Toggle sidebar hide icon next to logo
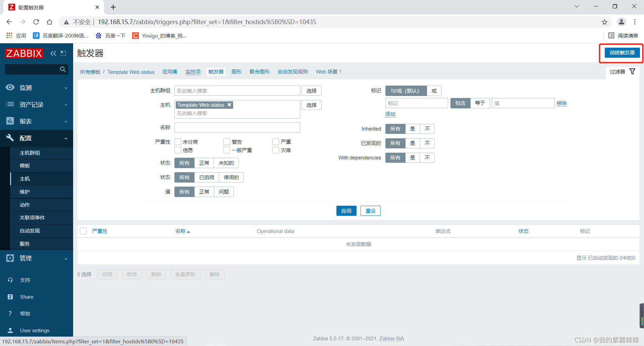644x346 pixels. click(63, 53)
